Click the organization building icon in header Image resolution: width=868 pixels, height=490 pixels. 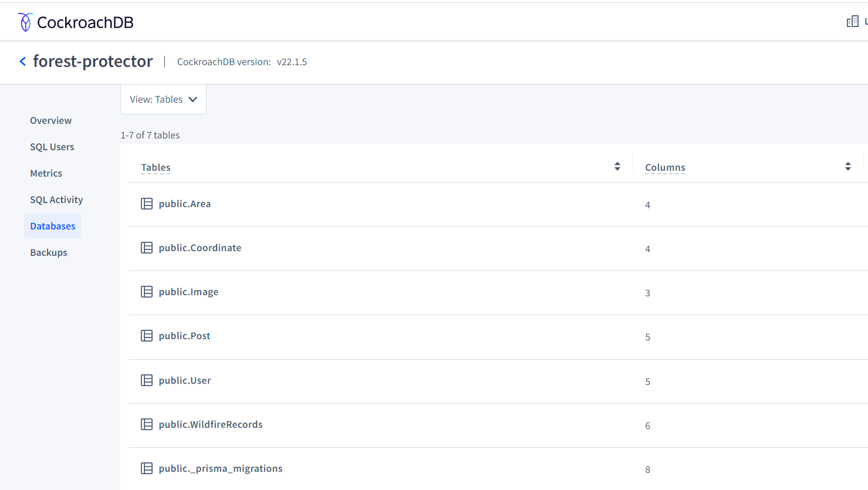coord(852,22)
